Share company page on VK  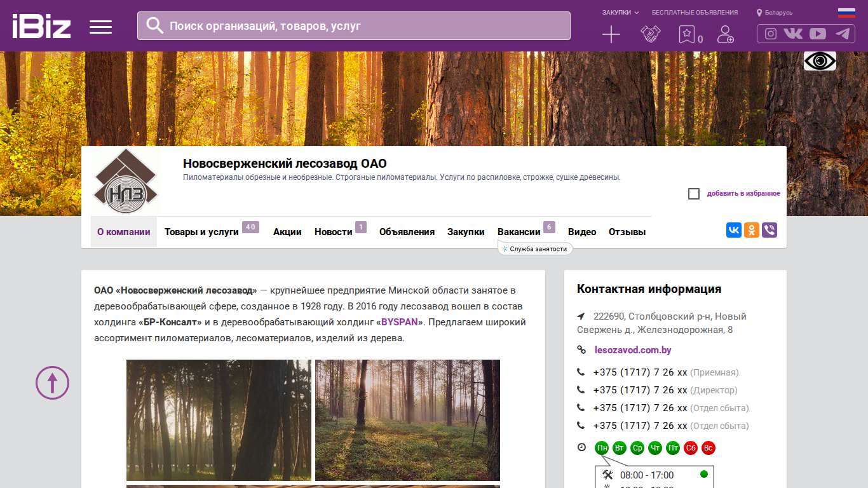pos(734,230)
